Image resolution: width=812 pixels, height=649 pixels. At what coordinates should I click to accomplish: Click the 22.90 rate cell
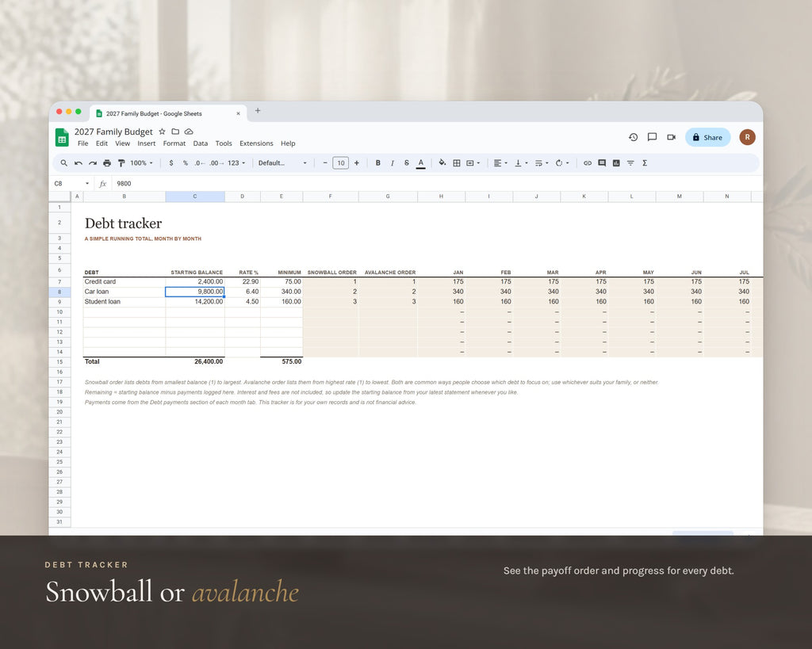click(243, 282)
